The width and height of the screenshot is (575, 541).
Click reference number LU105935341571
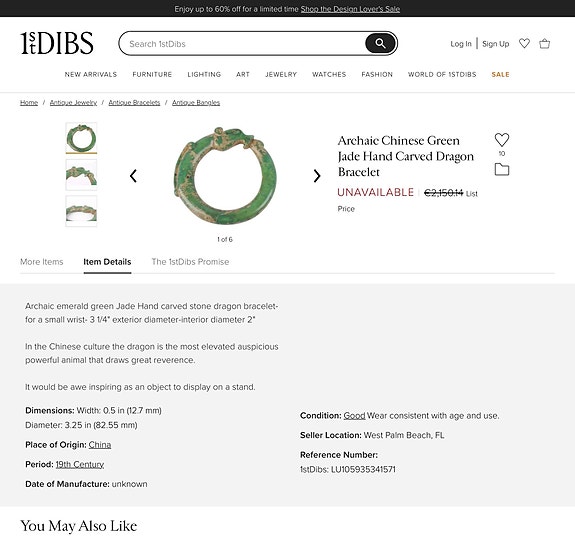coord(363,469)
